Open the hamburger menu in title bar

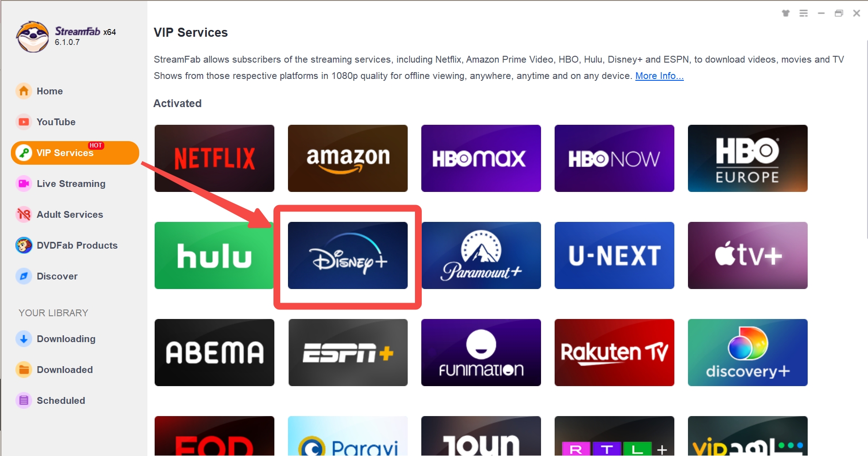click(803, 13)
